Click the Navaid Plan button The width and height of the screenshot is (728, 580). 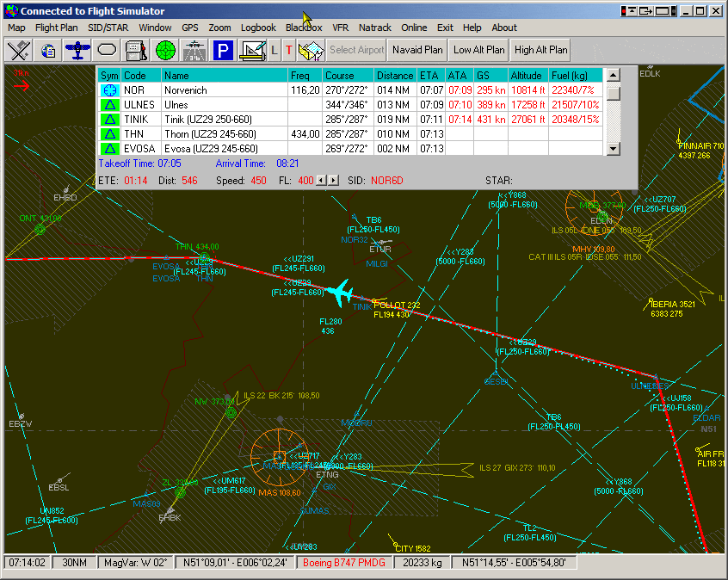(x=417, y=50)
